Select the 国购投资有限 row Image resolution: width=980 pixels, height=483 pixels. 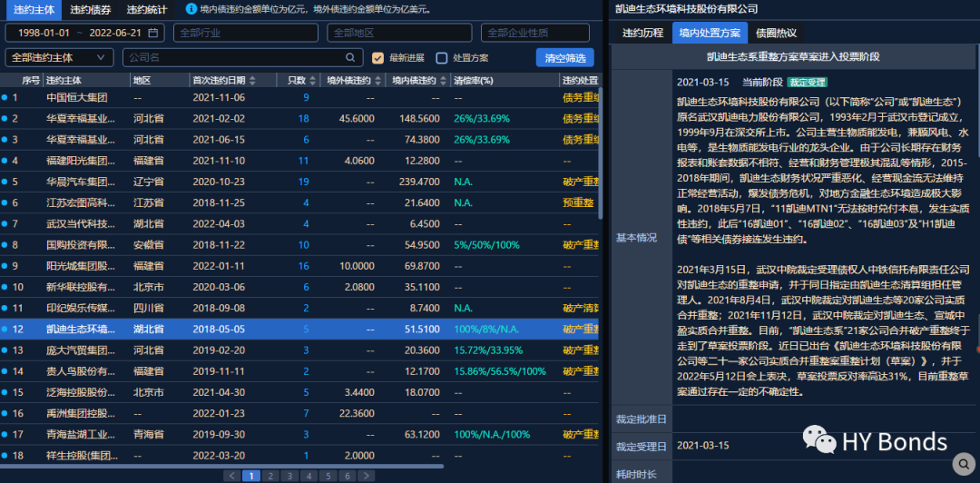click(x=300, y=244)
